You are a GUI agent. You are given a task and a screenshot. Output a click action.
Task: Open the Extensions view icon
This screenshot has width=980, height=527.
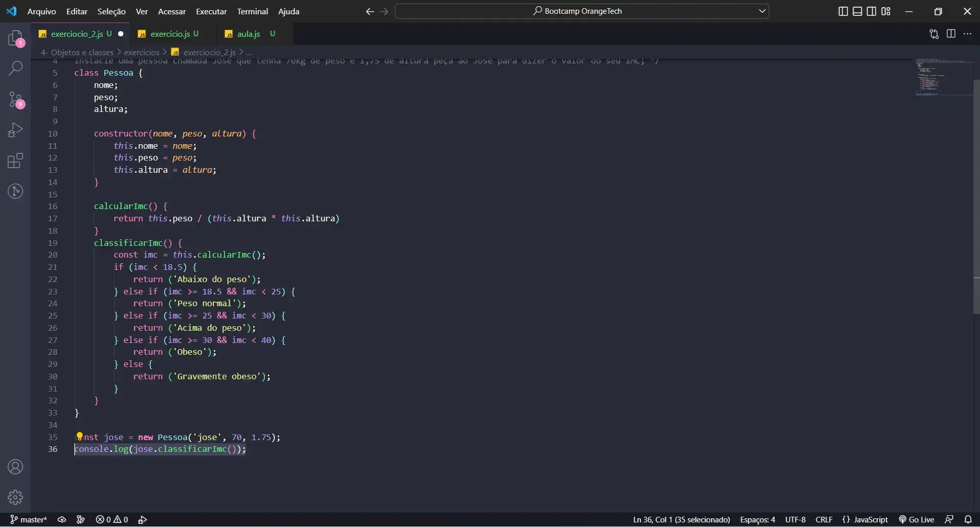click(16, 161)
